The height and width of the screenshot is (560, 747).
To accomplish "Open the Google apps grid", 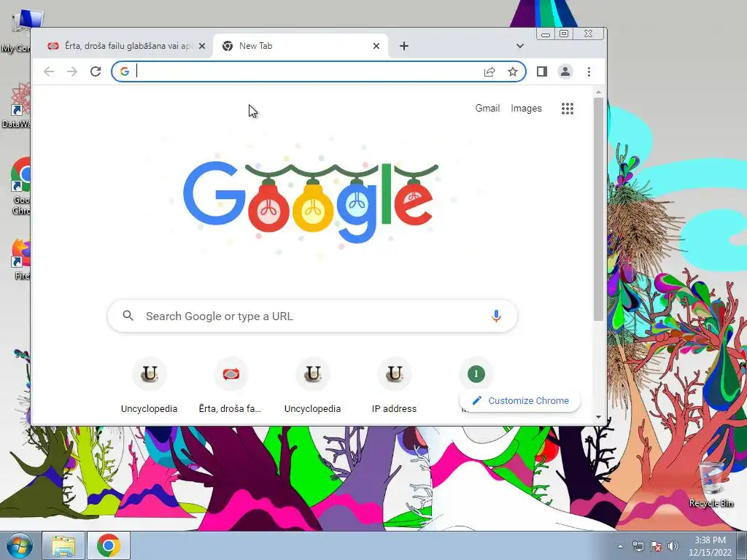I will (567, 109).
